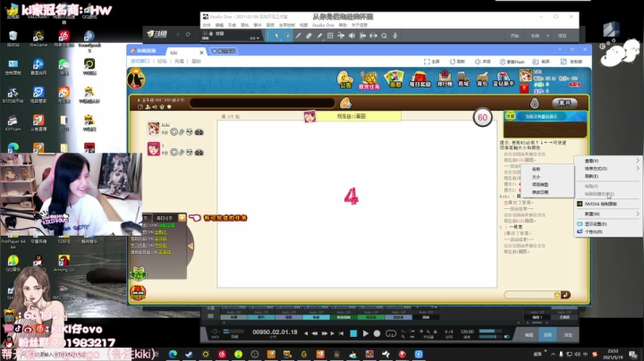644x361 pixels.
Task: Send the chat message with the arrow button
Action: click(x=565, y=295)
